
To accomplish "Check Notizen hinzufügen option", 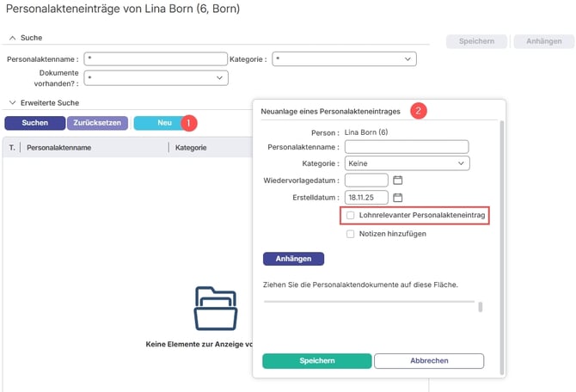I will click(x=351, y=233).
